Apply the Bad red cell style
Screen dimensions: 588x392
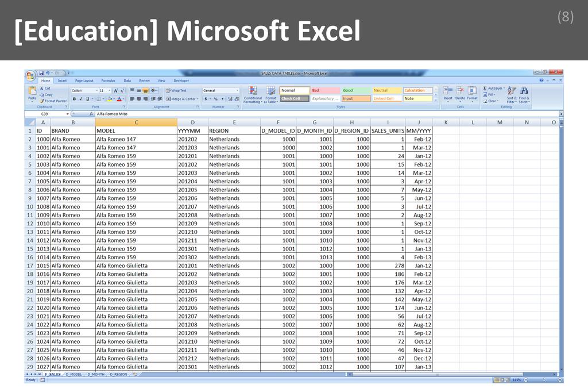click(x=326, y=90)
